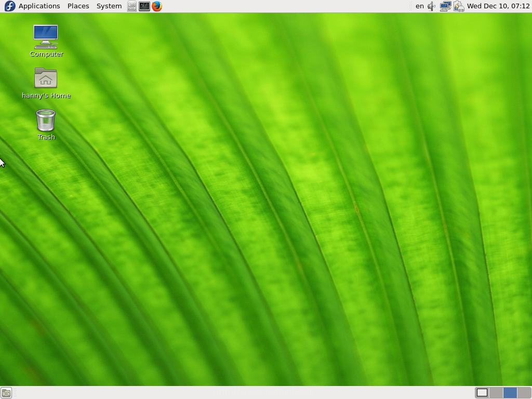The image size is (532, 399).
Task: Click the battery power status icon
Action: (458, 6)
